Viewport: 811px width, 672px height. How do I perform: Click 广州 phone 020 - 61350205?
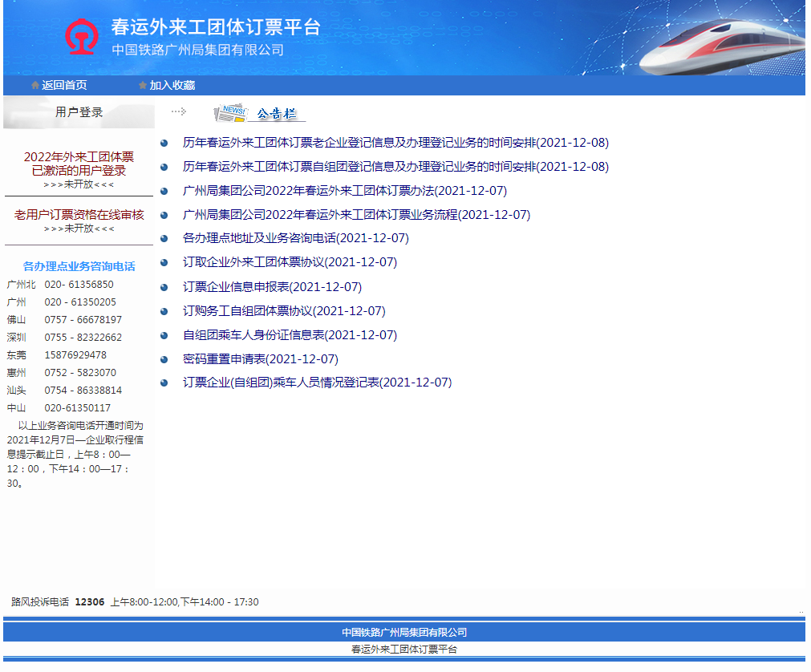(80, 302)
